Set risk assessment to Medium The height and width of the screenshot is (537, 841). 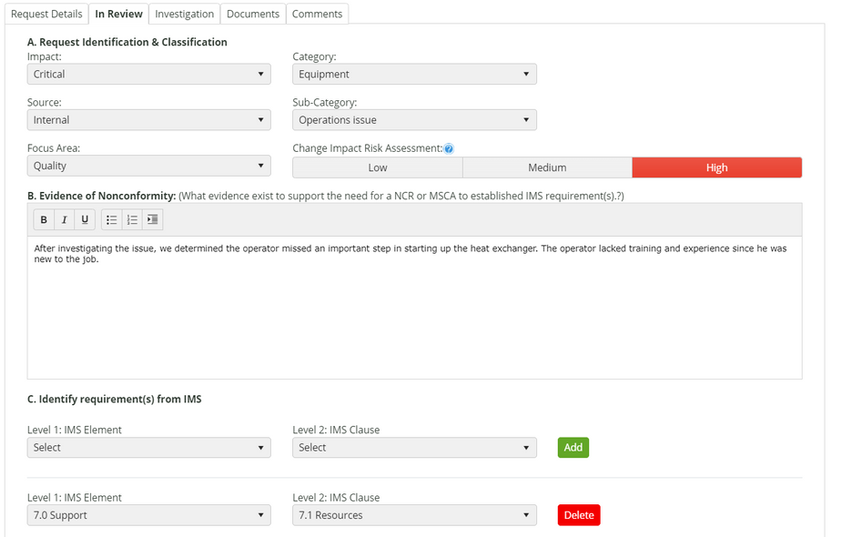tap(547, 168)
